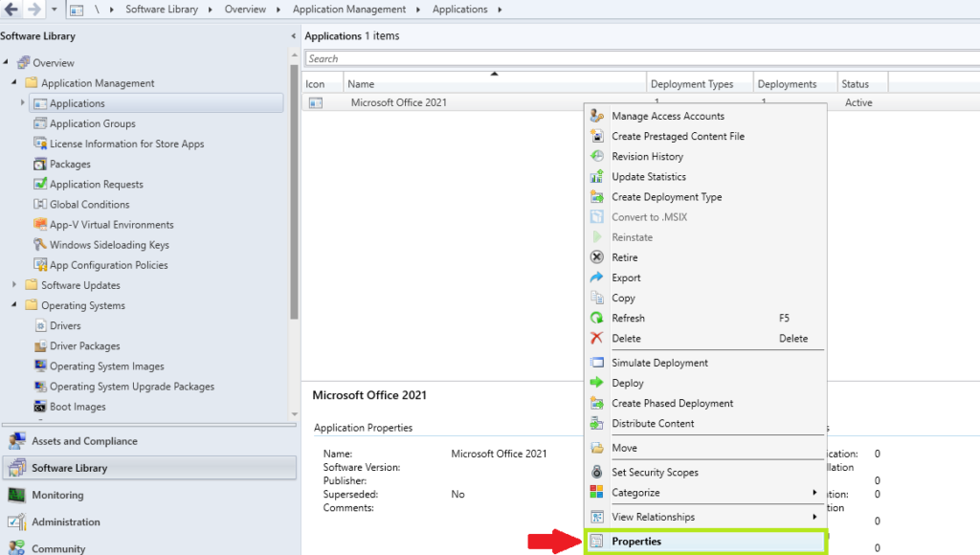Viewport: 980px width, 555px height.
Task: Open the navigation history dropdown arrow
Action: point(55,10)
